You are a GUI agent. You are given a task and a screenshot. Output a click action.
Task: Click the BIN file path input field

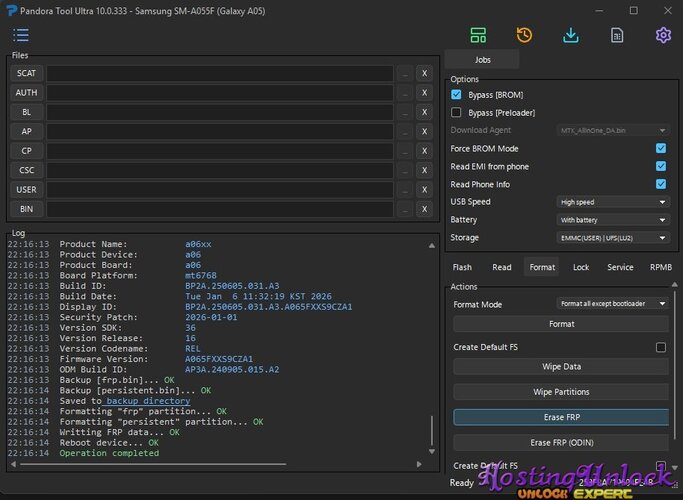(x=220, y=209)
